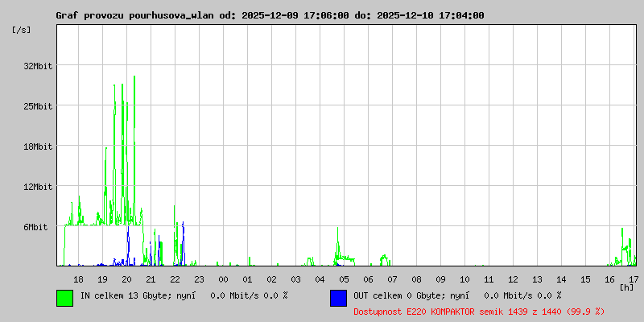Image resolution: width=644 pixels, height=322 pixels.
Task: Click hour label 05 on x-axis
Action: pyautogui.click(x=345, y=279)
